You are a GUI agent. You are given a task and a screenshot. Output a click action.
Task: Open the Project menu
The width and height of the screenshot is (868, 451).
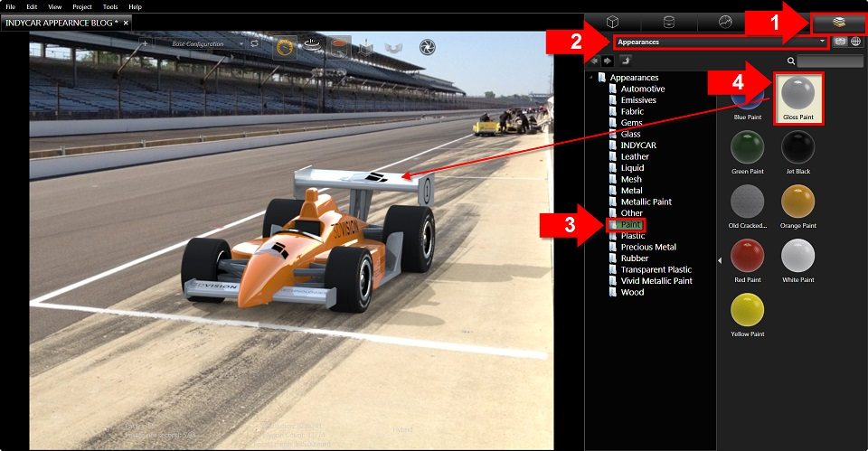click(82, 6)
